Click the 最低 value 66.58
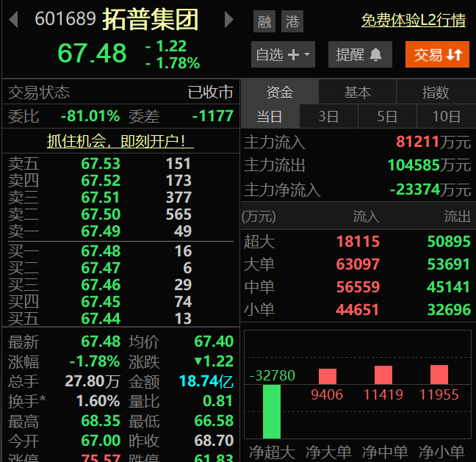 [x=214, y=421]
